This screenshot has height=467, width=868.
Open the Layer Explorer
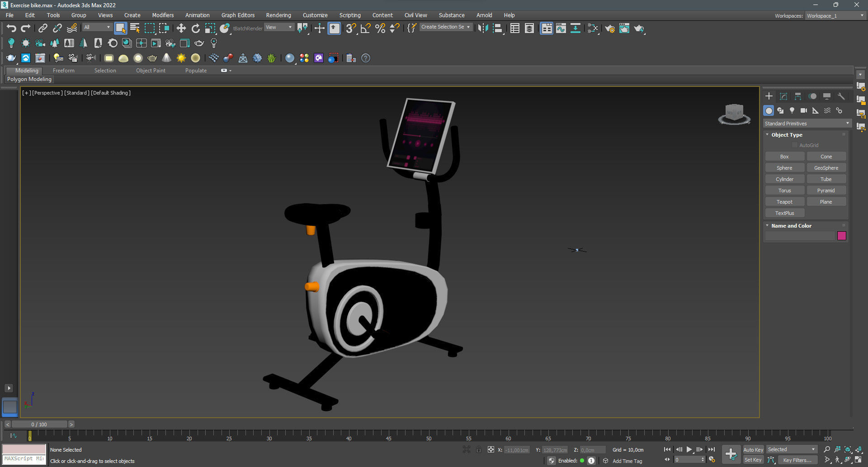529,28
